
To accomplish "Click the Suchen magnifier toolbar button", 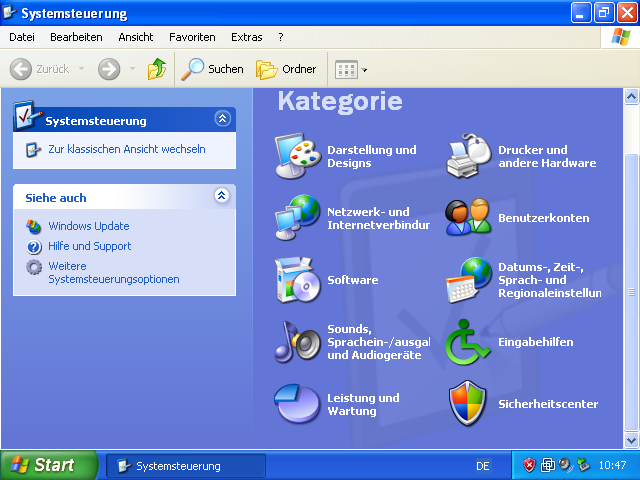I will click(x=212, y=69).
